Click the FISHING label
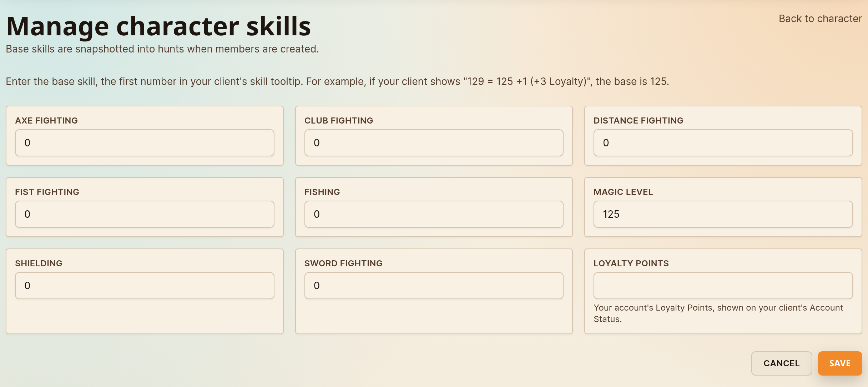Image resolution: width=868 pixels, height=387 pixels. pos(322,192)
